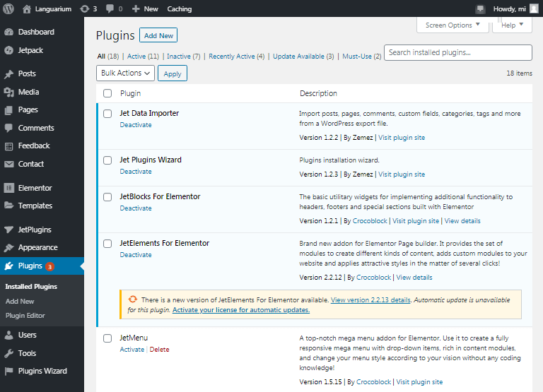Viewport: 543px width, 392px height.
Task: Click the plus icon beside New
Action: [x=136, y=9]
